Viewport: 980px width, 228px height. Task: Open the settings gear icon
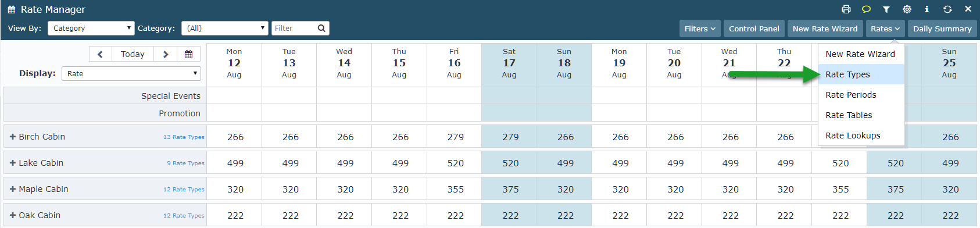click(x=907, y=9)
